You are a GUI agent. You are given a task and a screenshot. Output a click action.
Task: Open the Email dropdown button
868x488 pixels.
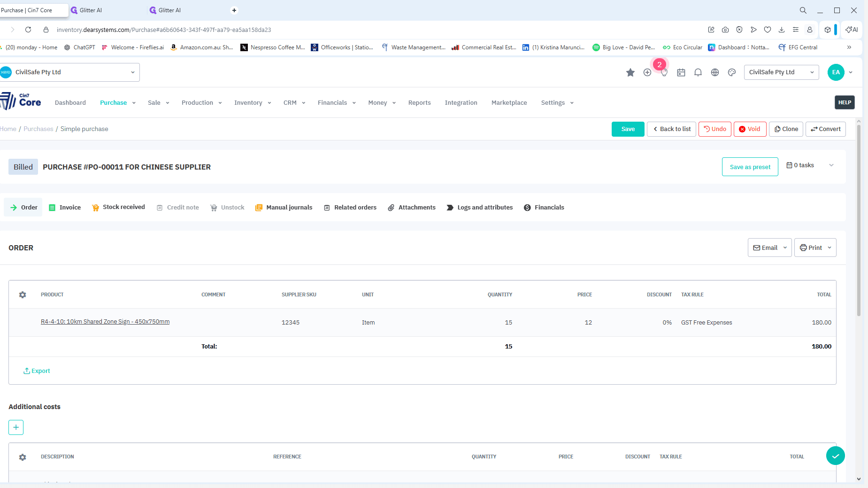click(x=770, y=248)
